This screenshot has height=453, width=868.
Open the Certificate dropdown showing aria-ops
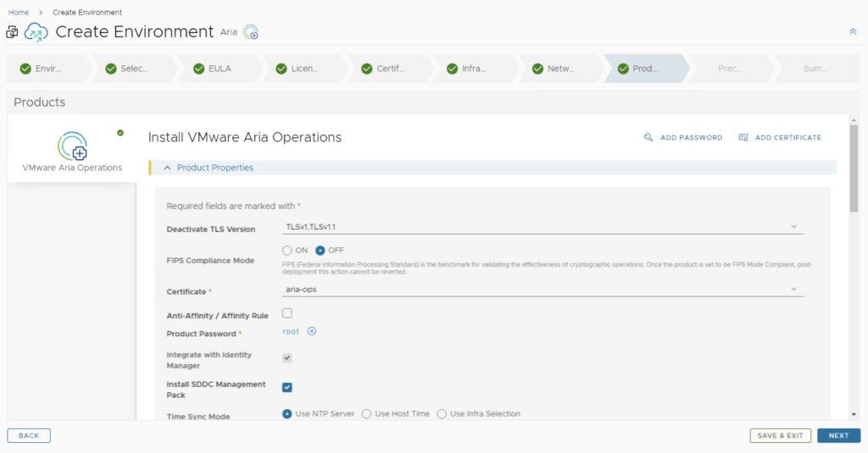(542, 290)
